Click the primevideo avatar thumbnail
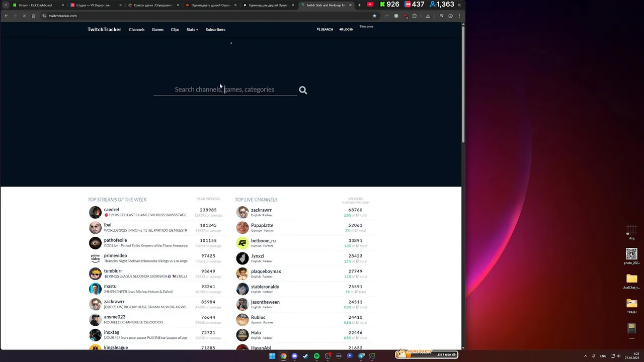This screenshot has height=362, width=644. (x=95, y=258)
